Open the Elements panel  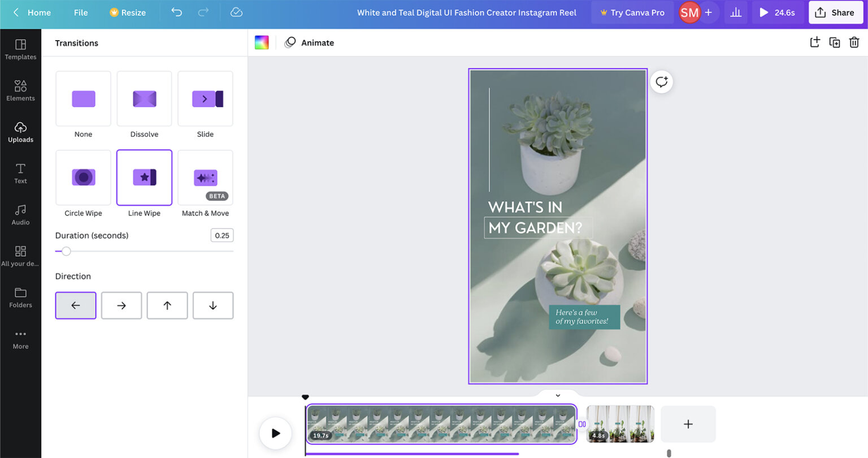click(20, 89)
